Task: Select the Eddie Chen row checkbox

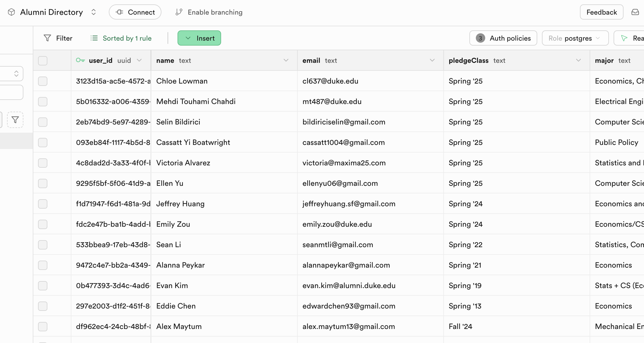Action: 43,306
